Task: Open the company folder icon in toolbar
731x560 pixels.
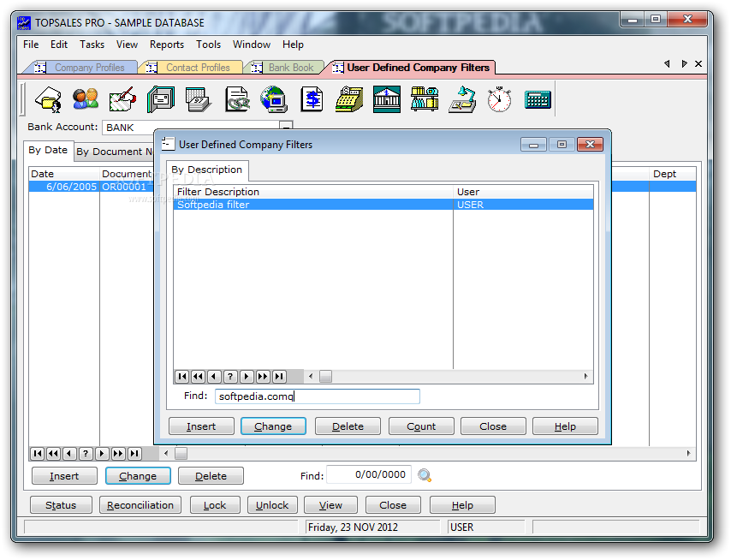Action: click(49, 99)
